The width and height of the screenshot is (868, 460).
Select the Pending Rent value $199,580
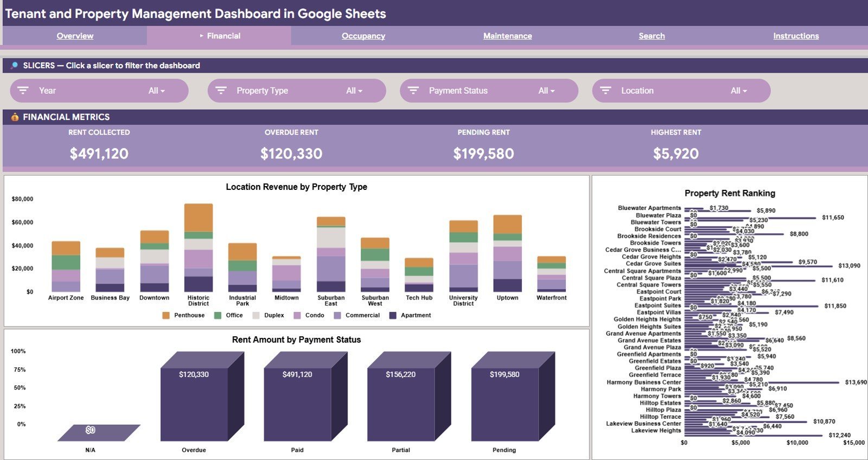[483, 154]
